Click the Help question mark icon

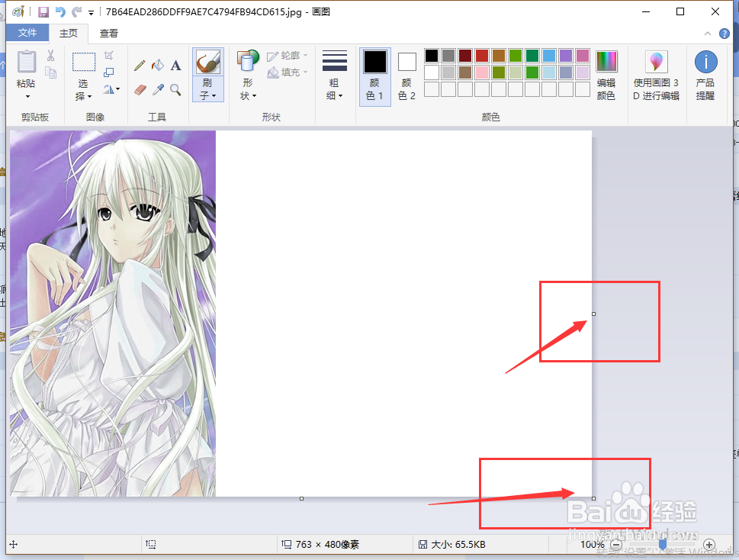click(725, 34)
